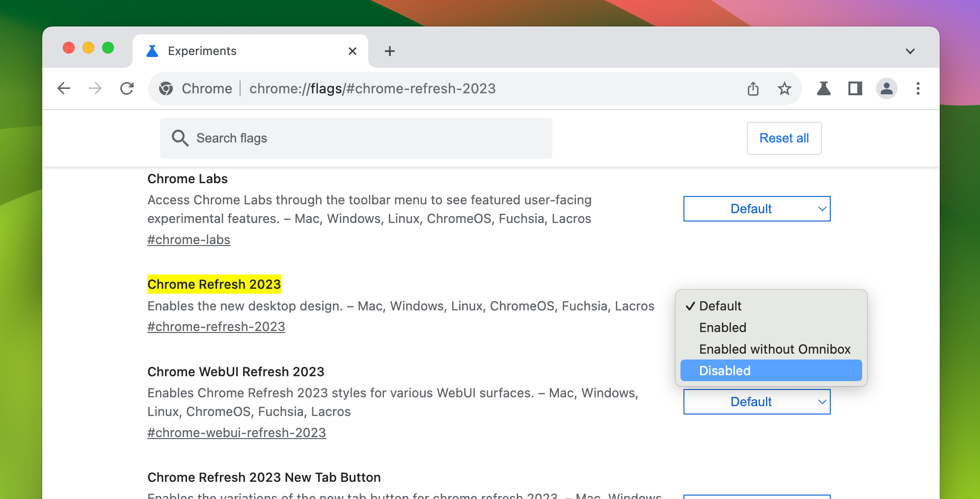The width and height of the screenshot is (980, 499).
Task: Toggle the side panel icon
Action: pos(855,89)
